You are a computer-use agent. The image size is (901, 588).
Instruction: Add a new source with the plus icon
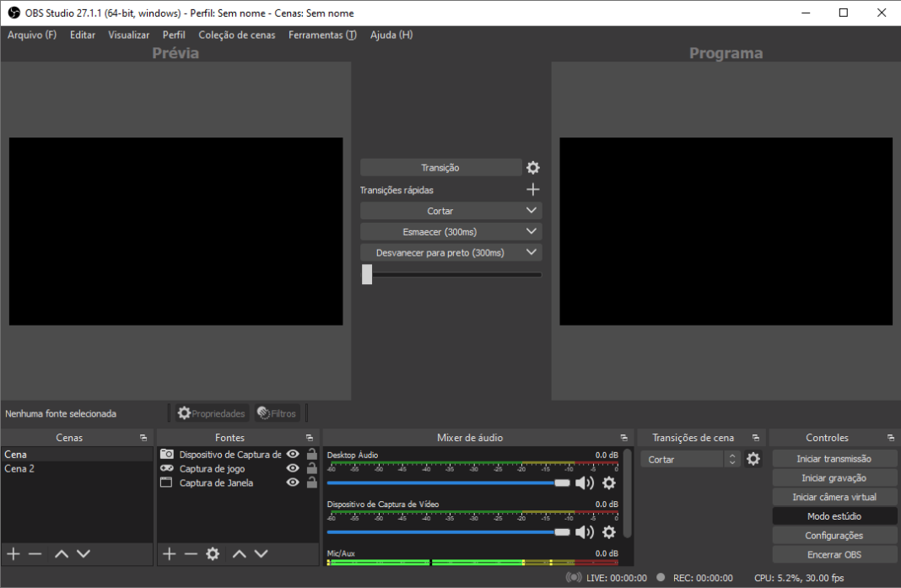[168, 553]
